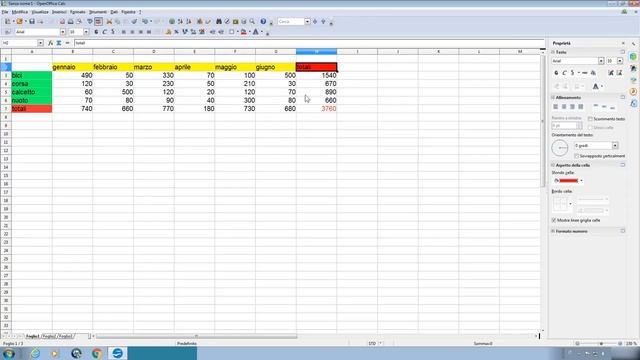This screenshot has width=640, height=360.
Task: Open the Navigator compass icon in sidebar
Action: (633, 92)
